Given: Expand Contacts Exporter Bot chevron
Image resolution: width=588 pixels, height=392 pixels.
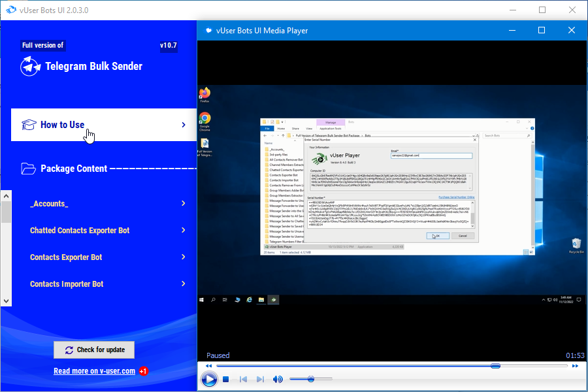Looking at the screenshot, I should coord(184,257).
